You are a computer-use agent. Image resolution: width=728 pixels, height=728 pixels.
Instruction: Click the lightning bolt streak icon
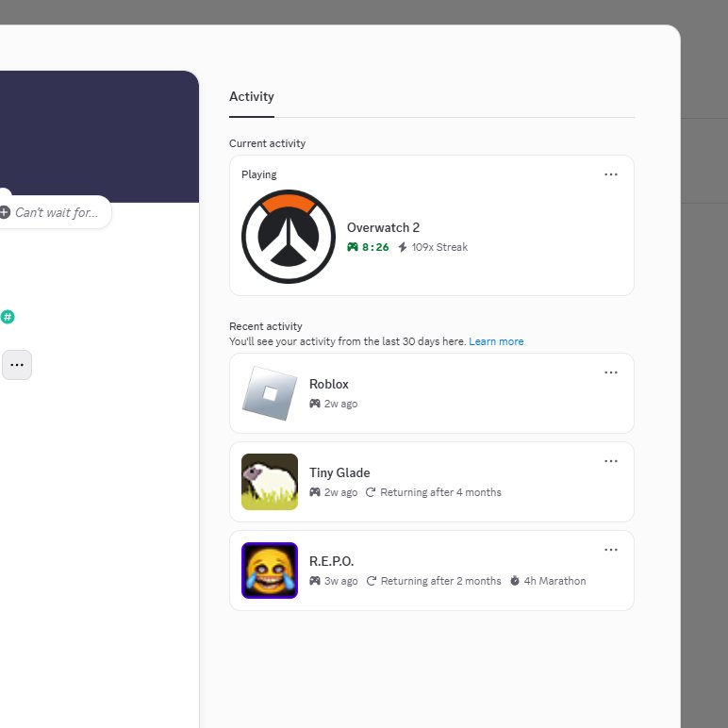pyautogui.click(x=403, y=247)
